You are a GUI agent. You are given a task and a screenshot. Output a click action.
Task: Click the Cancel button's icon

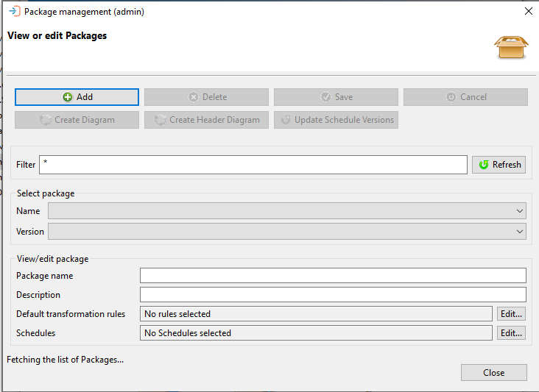(451, 97)
